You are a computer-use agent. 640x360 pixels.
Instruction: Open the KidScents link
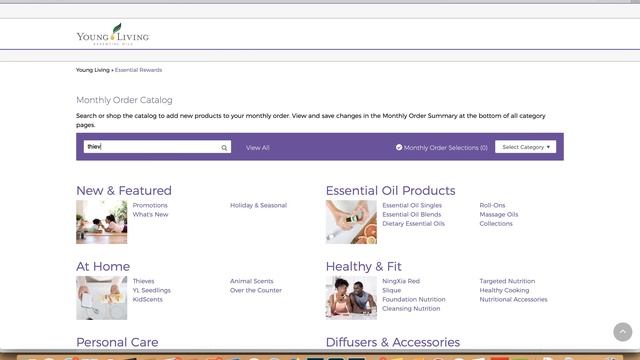(147, 300)
